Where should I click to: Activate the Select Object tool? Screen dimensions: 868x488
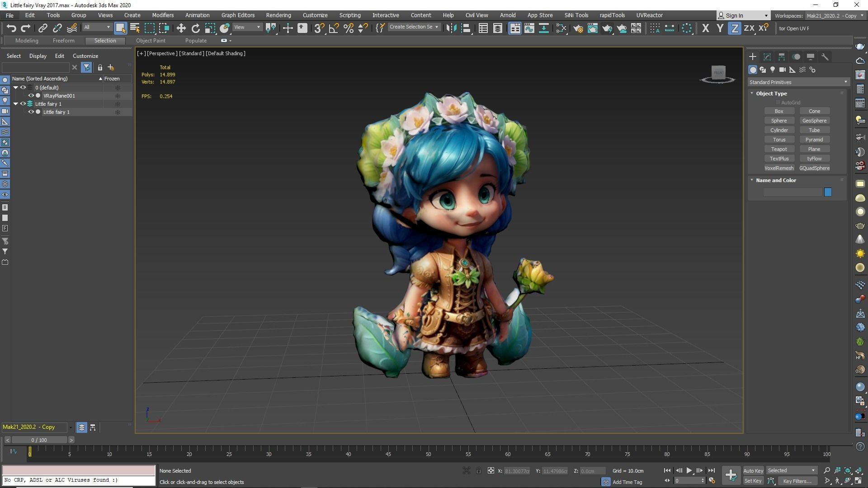pos(120,28)
